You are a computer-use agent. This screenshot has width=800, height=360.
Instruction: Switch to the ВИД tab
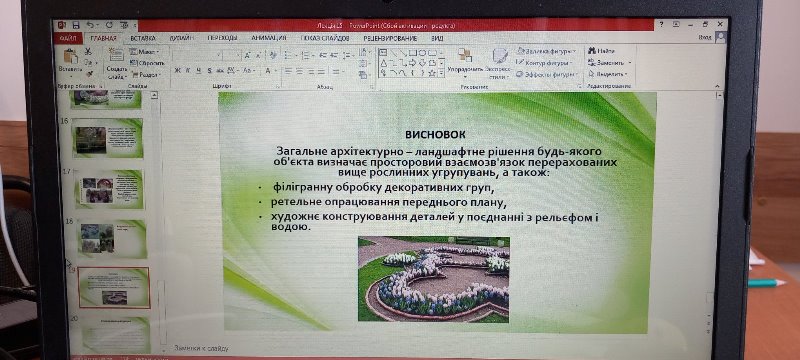point(437,38)
